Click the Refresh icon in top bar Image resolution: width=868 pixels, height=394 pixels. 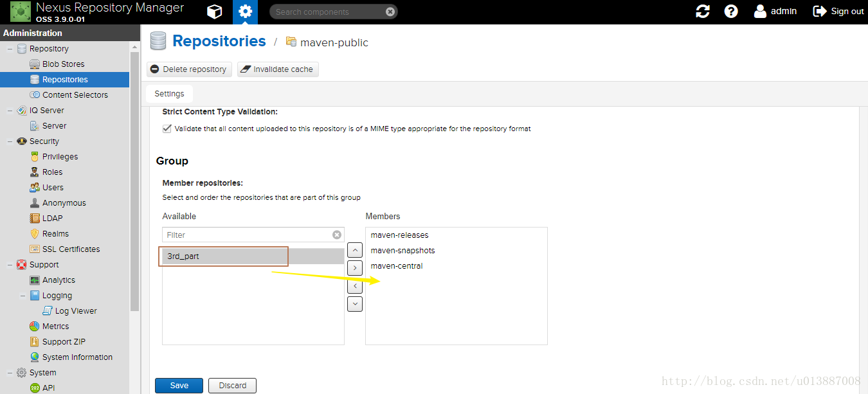[703, 12]
